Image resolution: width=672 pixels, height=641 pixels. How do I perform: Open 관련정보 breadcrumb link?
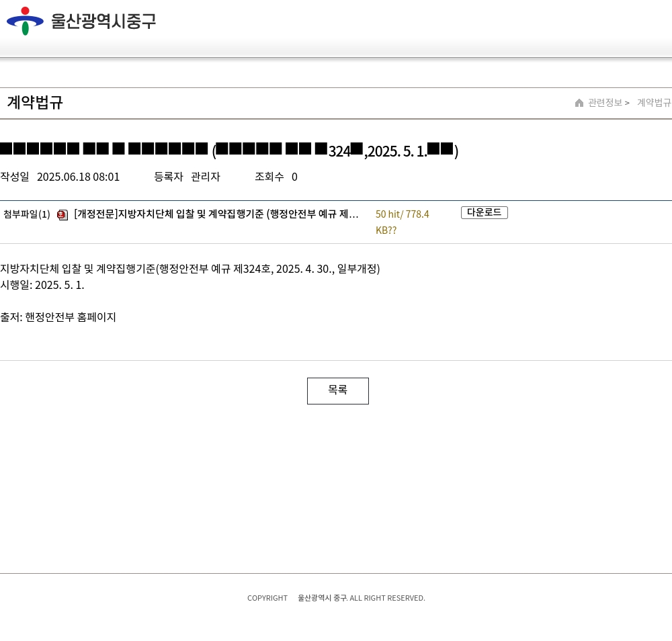(x=605, y=103)
